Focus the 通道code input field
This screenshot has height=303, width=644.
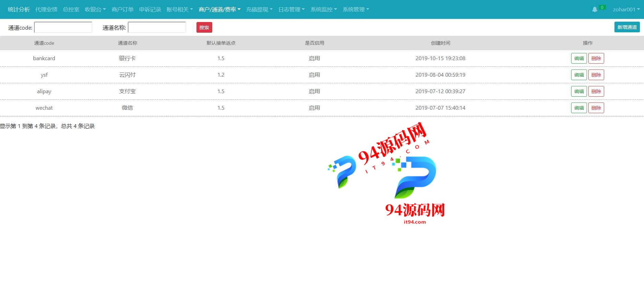point(63,27)
